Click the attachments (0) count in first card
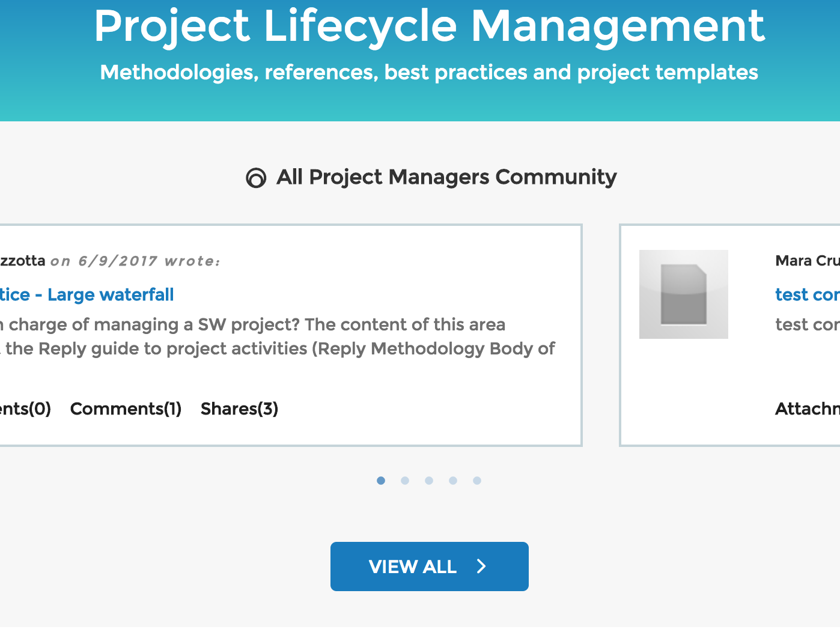The height and width of the screenshot is (644, 840). pos(25,409)
